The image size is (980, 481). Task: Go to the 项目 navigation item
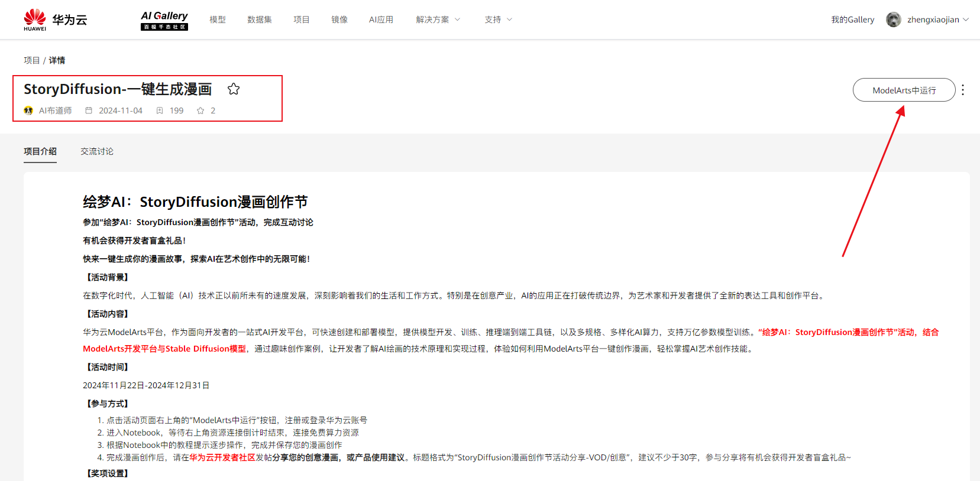click(x=302, y=19)
